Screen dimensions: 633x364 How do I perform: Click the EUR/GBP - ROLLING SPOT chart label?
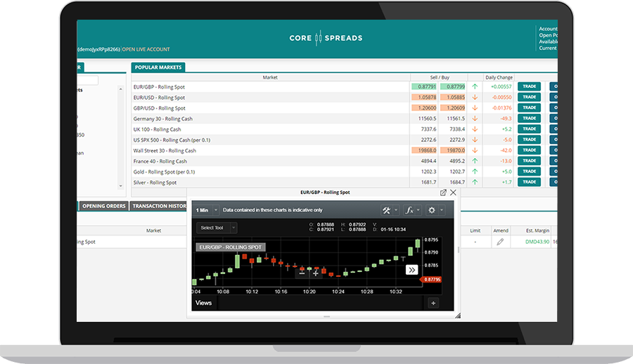(231, 247)
